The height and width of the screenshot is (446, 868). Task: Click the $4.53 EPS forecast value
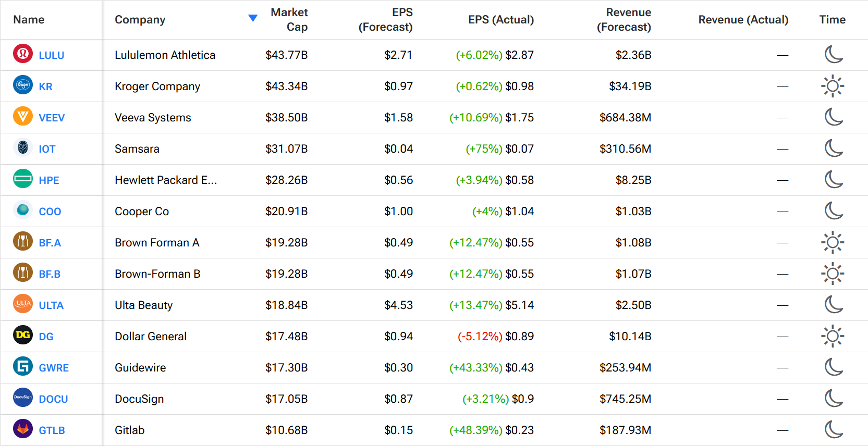tap(398, 305)
